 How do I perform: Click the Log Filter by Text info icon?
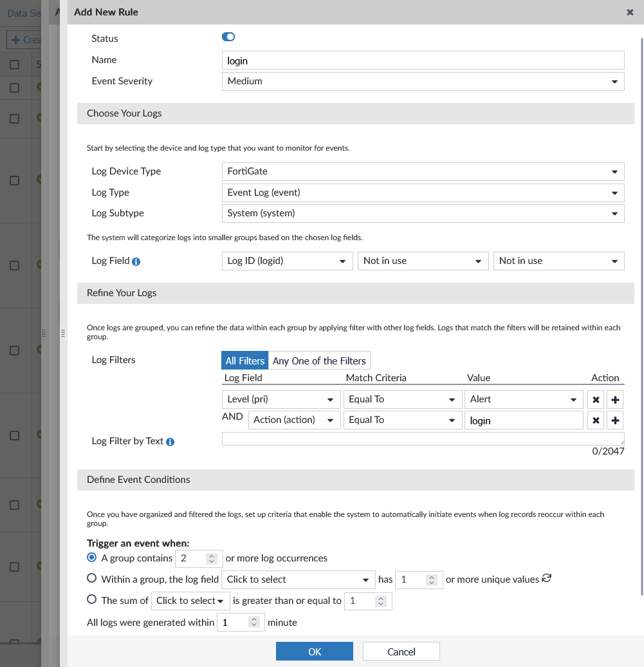[x=170, y=442]
